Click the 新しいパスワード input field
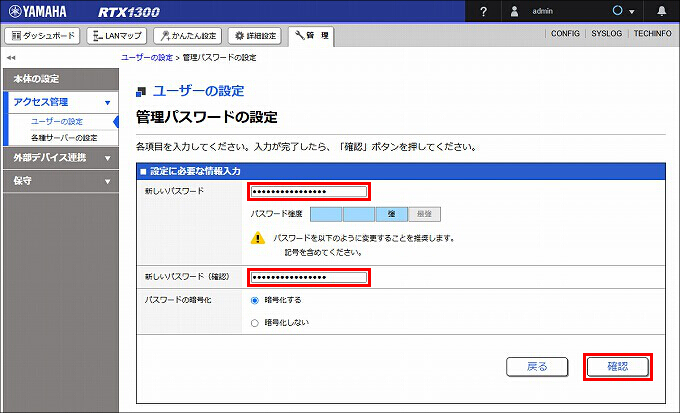Image resolution: width=680 pixels, height=413 pixels. click(309, 192)
